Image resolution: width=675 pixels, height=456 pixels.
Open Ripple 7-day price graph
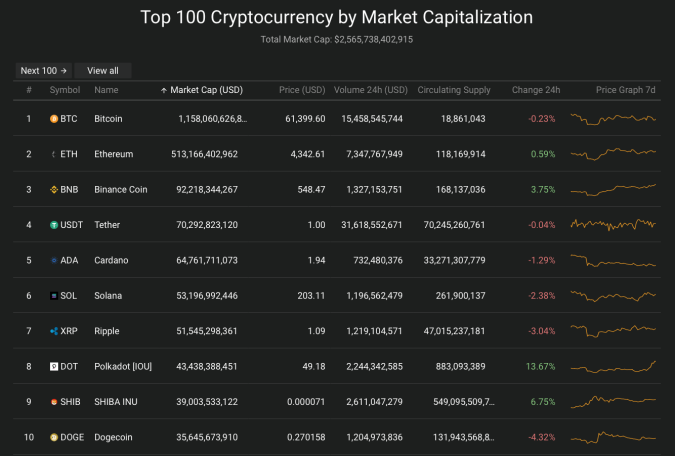point(613,331)
